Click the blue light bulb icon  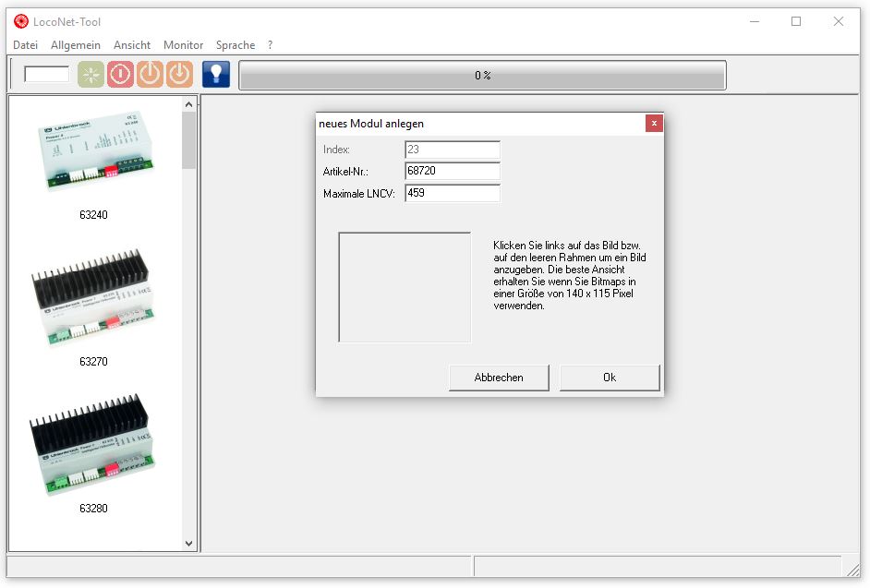tap(216, 75)
